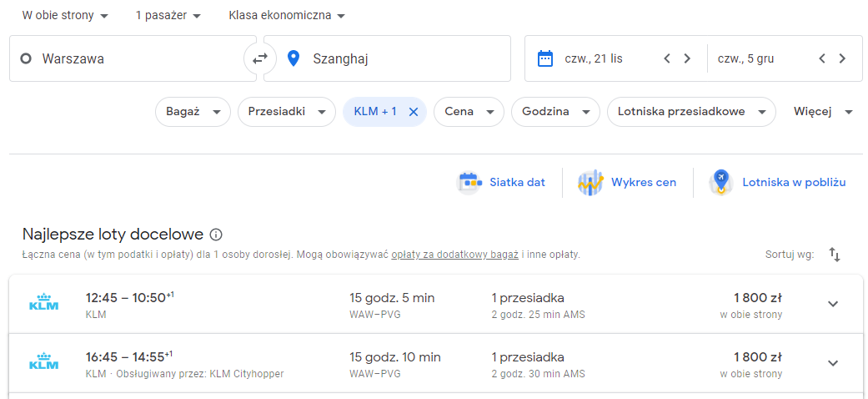Screen dimensions: 868x399
Task: Show Lotniska w pobliżu nearby airports
Action: [777, 182]
